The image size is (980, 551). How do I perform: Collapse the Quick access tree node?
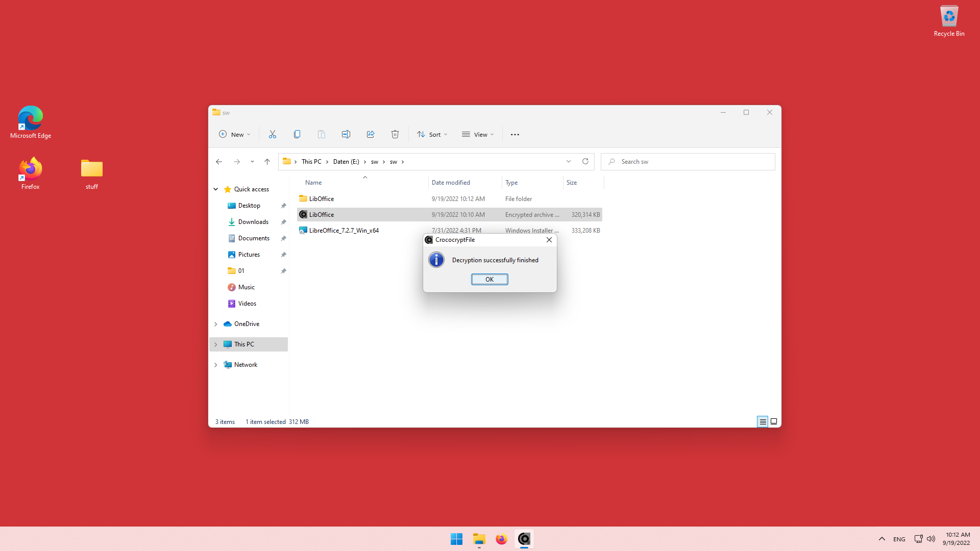pyautogui.click(x=216, y=189)
